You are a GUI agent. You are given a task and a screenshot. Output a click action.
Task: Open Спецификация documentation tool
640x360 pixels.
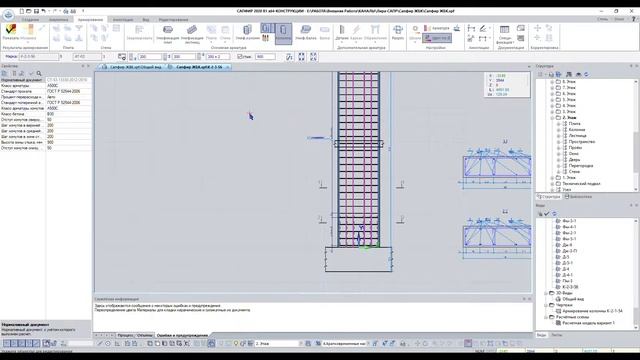point(505,33)
